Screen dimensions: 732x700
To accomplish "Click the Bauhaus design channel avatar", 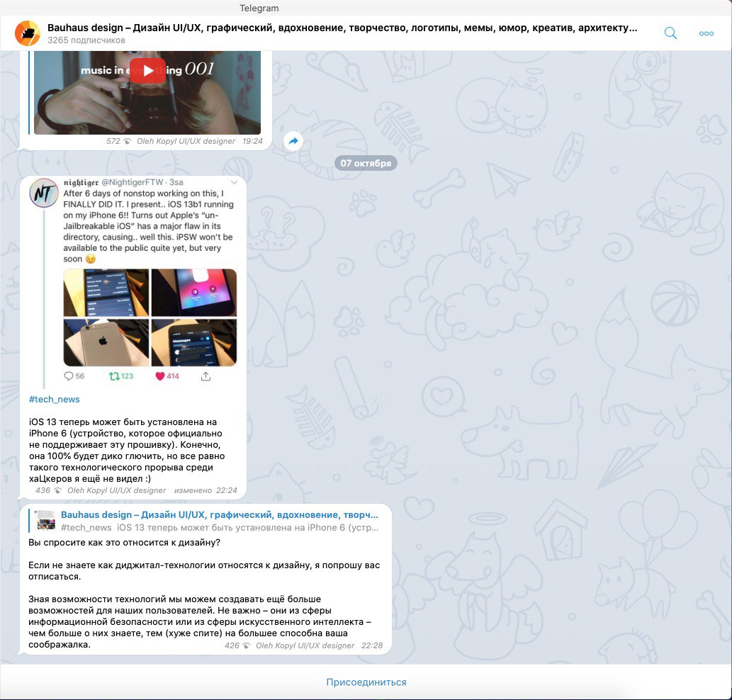I will 28,33.
